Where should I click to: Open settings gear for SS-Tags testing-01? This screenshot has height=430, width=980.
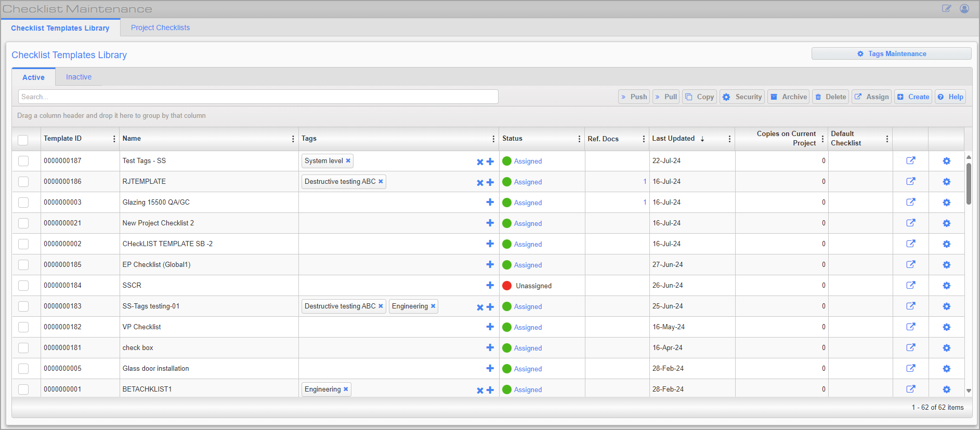pyautogui.click(x=946, y=306)
